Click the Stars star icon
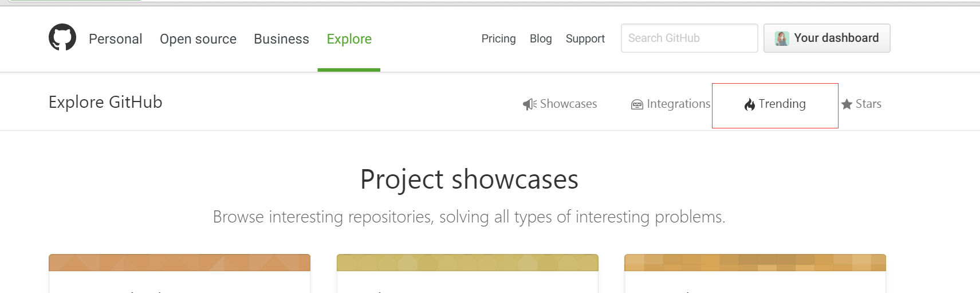The image size is (980, 293). 847,104
